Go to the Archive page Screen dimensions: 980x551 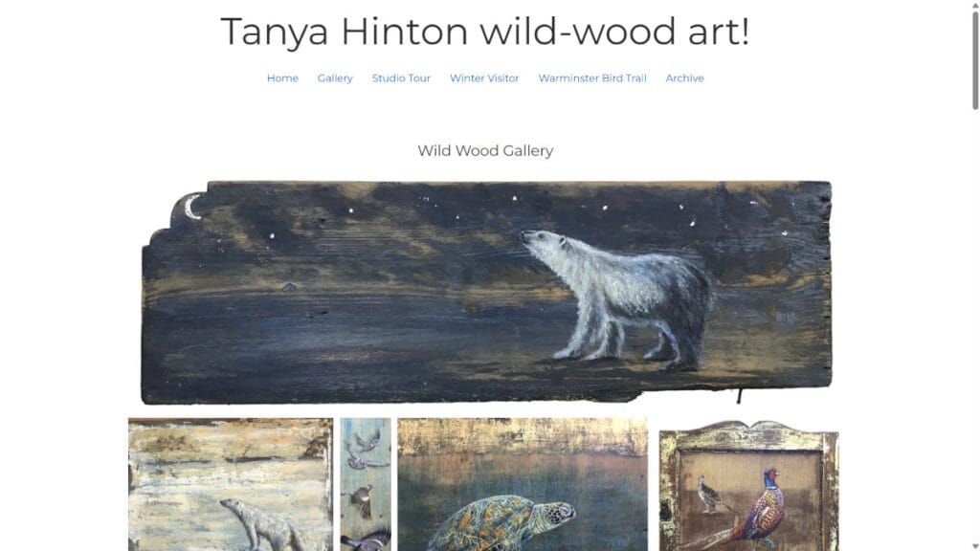(x=684, y=78)
